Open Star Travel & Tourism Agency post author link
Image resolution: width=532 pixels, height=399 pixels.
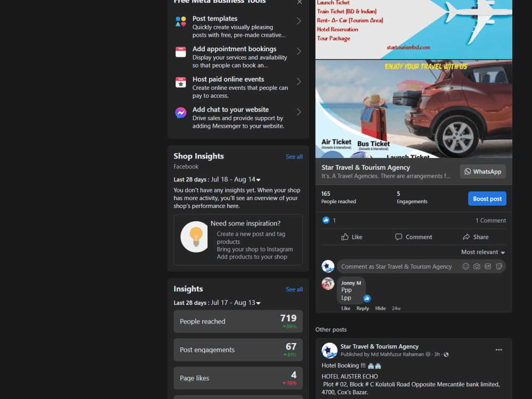click(379, 346)
